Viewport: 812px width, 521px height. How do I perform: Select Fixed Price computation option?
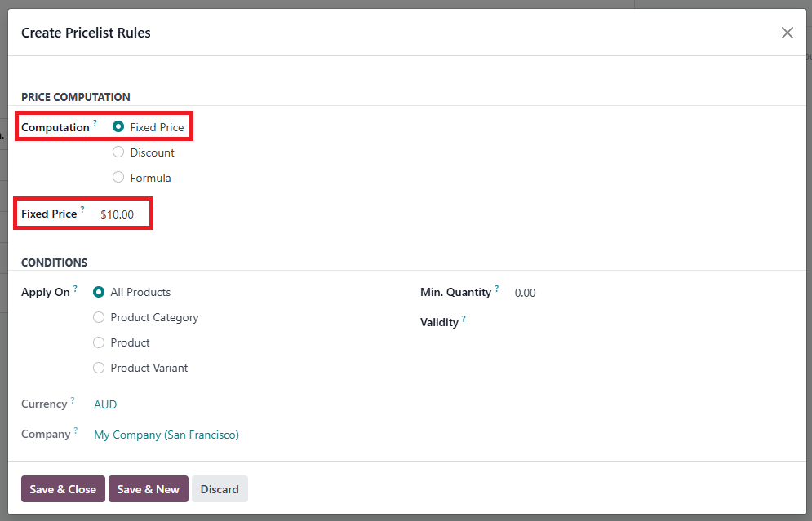click(119, 127)
